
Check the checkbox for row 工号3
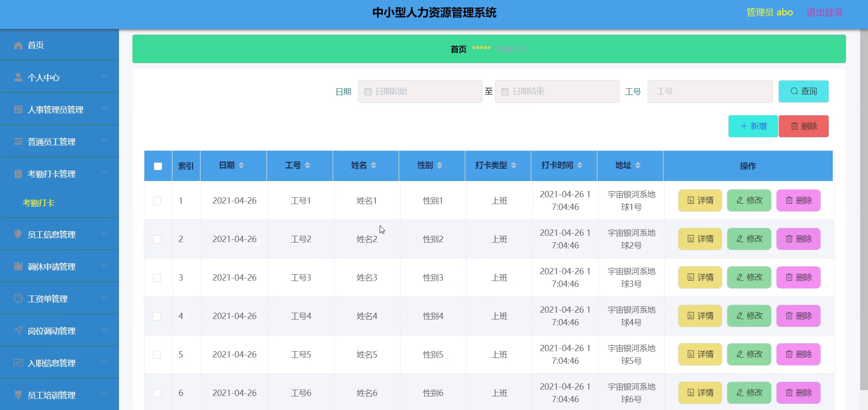[157, 277]
